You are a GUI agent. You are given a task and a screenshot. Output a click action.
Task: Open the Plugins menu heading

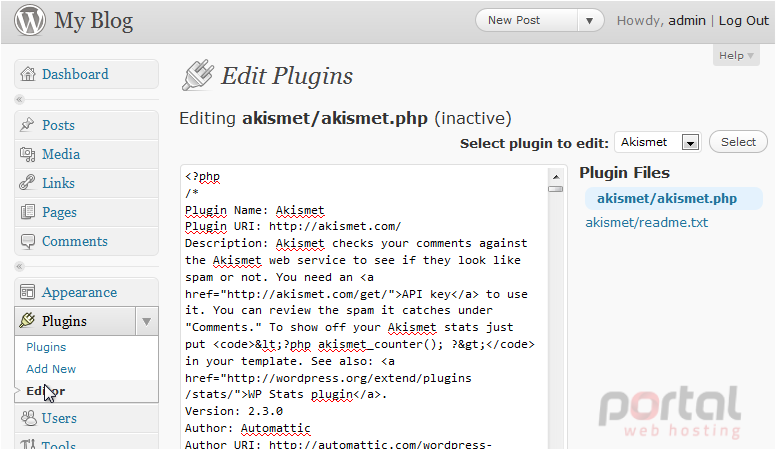64,321
